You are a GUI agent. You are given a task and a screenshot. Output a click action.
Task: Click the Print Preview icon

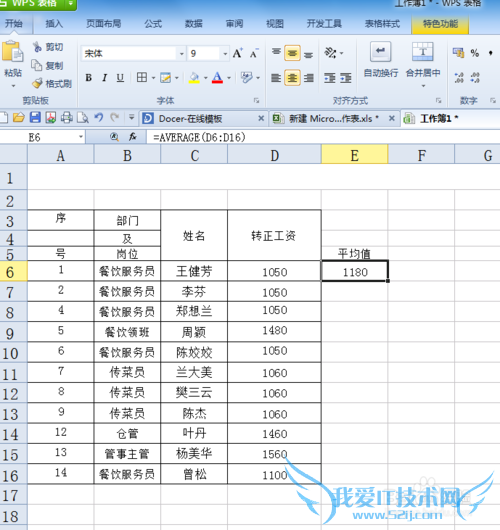tap(82, 118)
